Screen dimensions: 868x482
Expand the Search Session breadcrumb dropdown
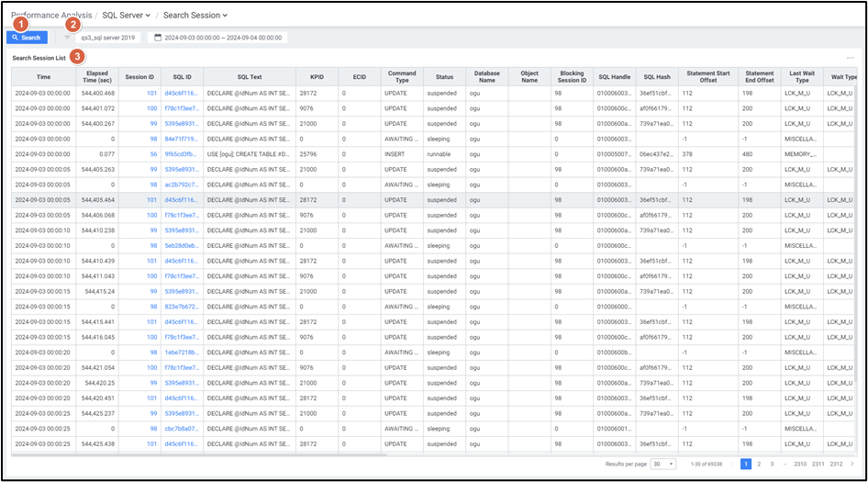(196, 15)
